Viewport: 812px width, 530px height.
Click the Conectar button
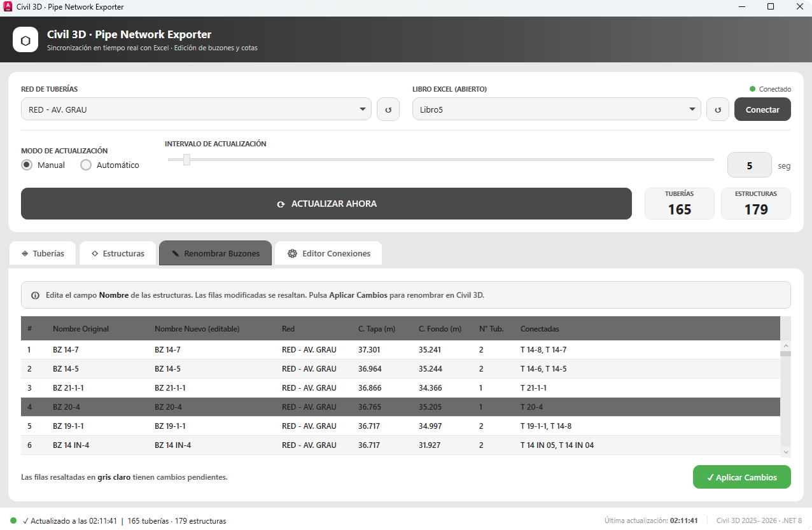tap(762, 109)
